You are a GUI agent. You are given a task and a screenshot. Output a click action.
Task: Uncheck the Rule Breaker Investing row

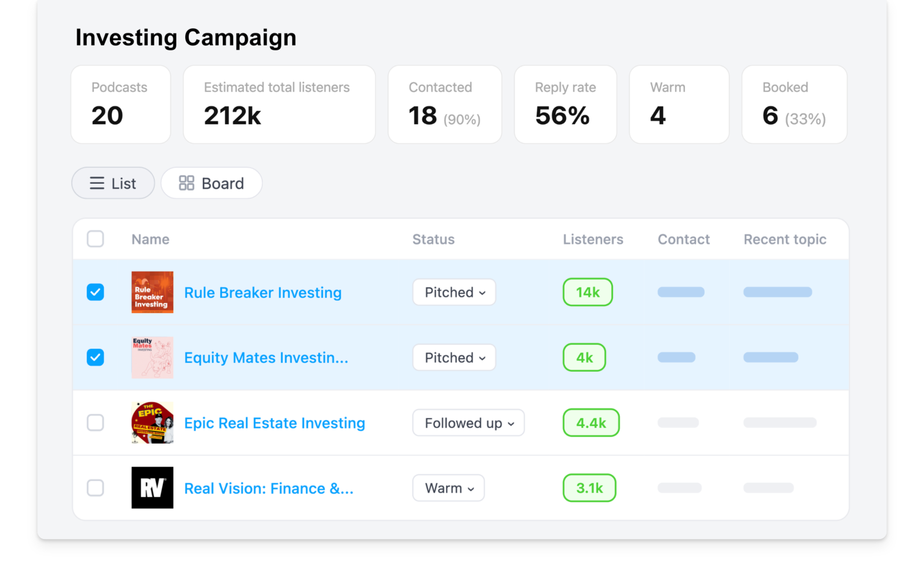click(95, 292)
